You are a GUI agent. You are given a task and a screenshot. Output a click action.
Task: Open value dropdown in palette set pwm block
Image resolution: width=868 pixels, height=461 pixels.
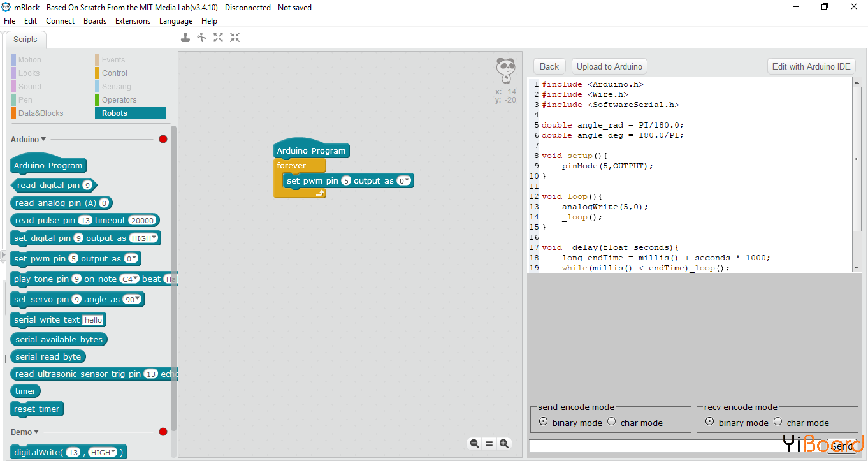click(x=131, y=259)
